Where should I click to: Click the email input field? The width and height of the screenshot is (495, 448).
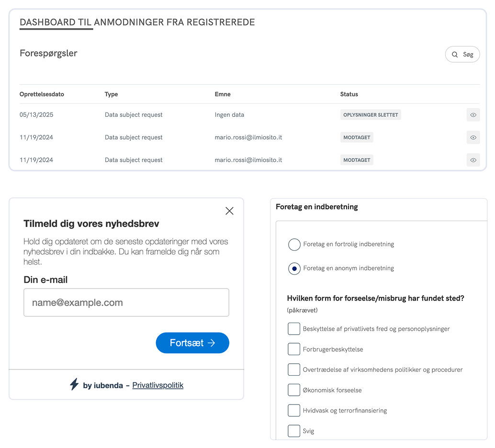pyautogui.click(x=126, y=302)
